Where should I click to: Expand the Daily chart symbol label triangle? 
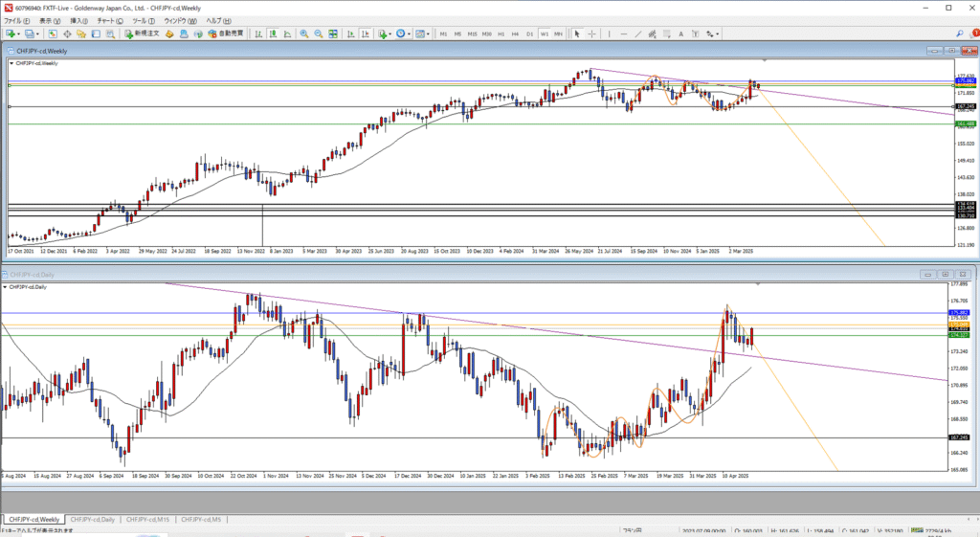click(6, 287)
